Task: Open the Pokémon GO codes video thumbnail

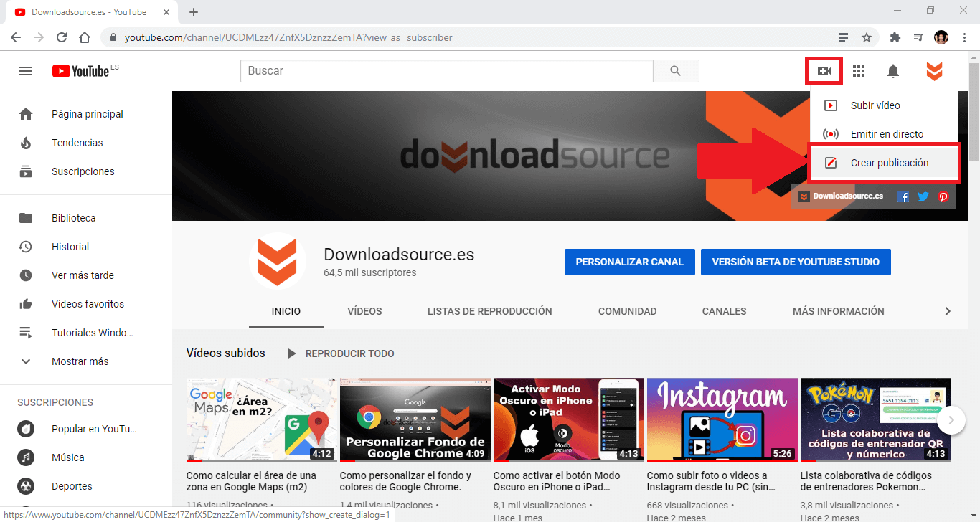Action: (876, 420)
